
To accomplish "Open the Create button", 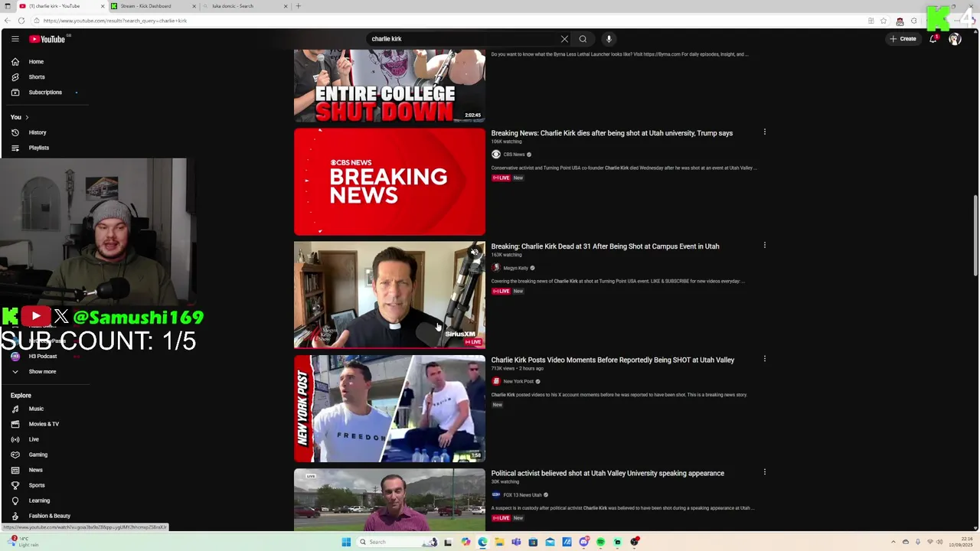I will coord(903,39).
